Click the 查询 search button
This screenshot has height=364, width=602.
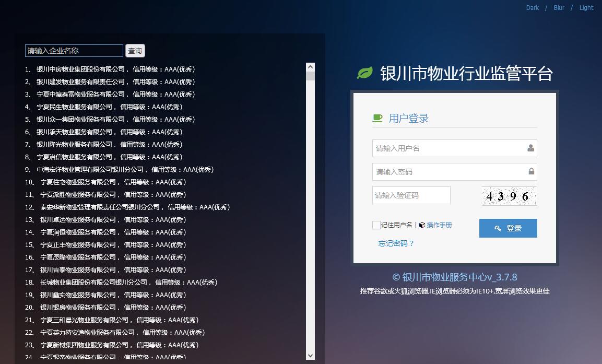[135, 51]
